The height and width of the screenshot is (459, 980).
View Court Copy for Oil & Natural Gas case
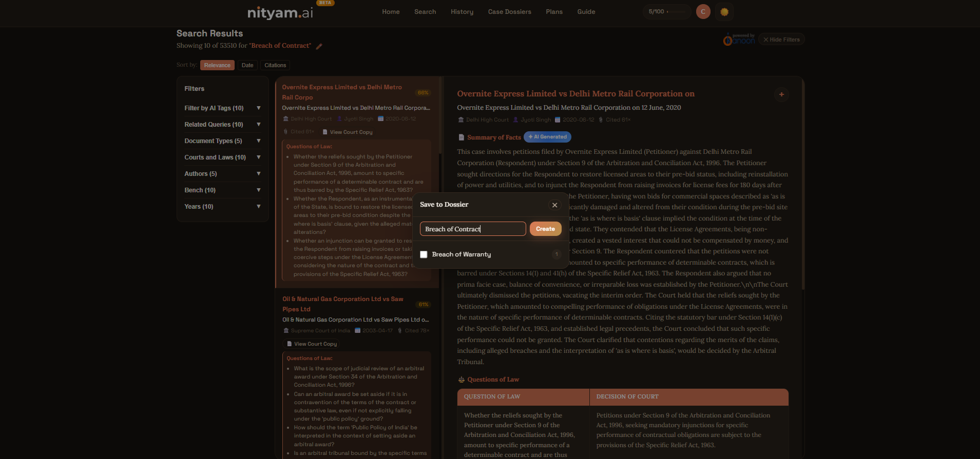pyautogui.click(x=312, y=344)
